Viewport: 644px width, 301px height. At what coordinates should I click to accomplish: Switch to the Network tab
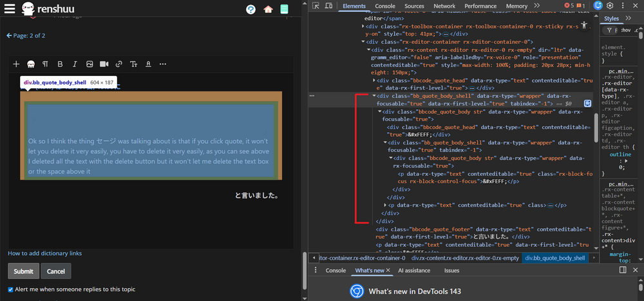pyautogui.click(x=444, y=6)
